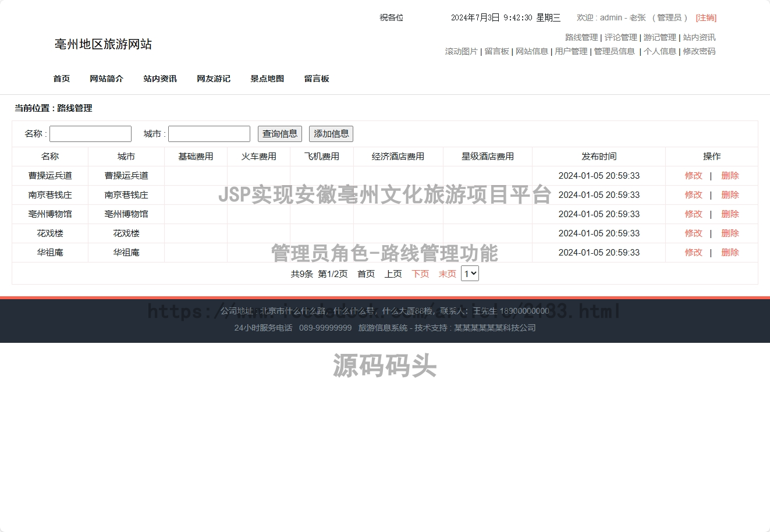
Task: Click the 查询信息 button
Action: click(280, 134)
